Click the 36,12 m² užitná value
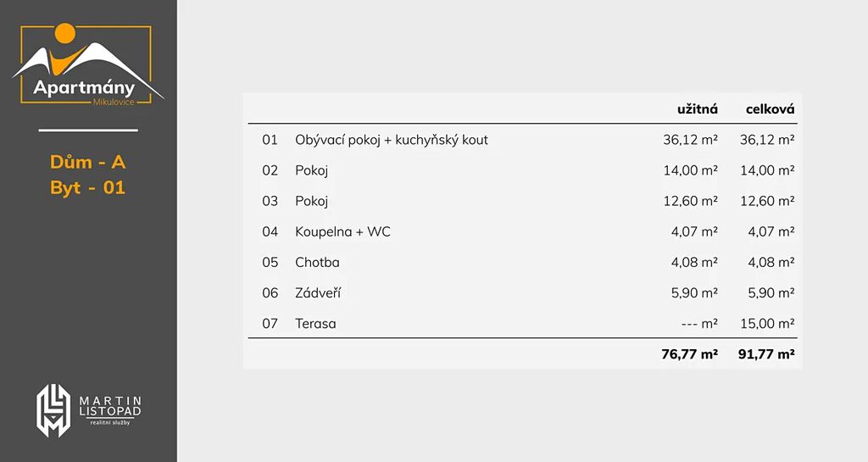Image resolution: width=868 pixels, height=462 pixels. click(690, 139)
